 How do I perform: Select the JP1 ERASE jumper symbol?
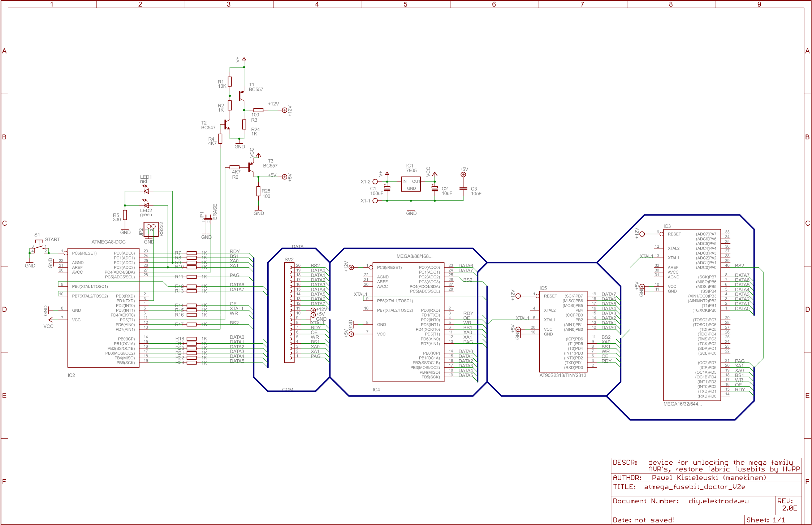[208, 219]
